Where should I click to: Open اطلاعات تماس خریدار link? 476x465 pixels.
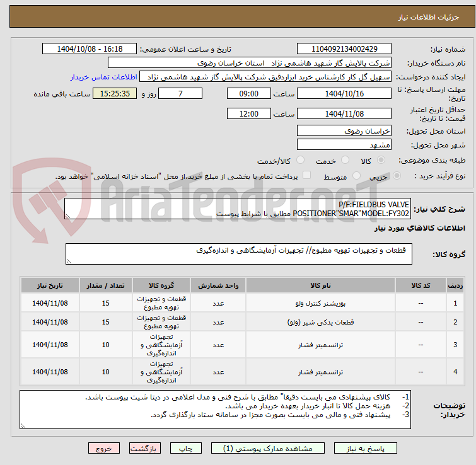[104, 77]
